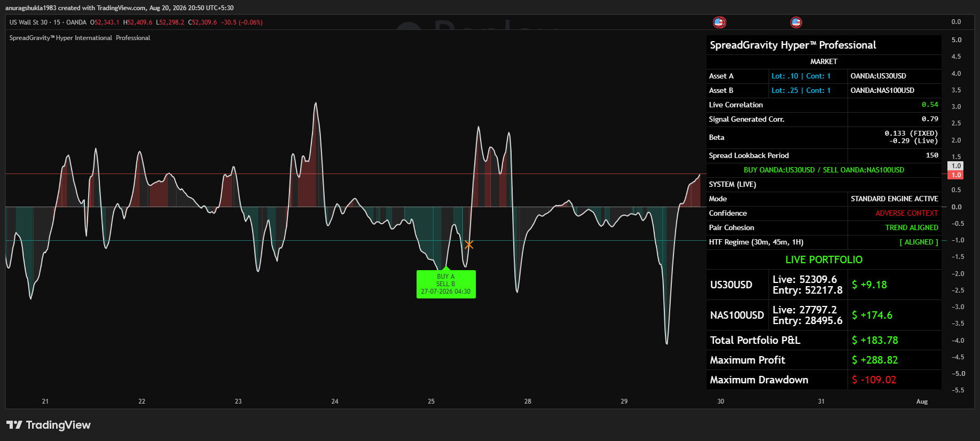This screenshot has width=980, height=441.
Task: Click the Maximum Profit value $ +288.82
Action: [x=875, y=360]
